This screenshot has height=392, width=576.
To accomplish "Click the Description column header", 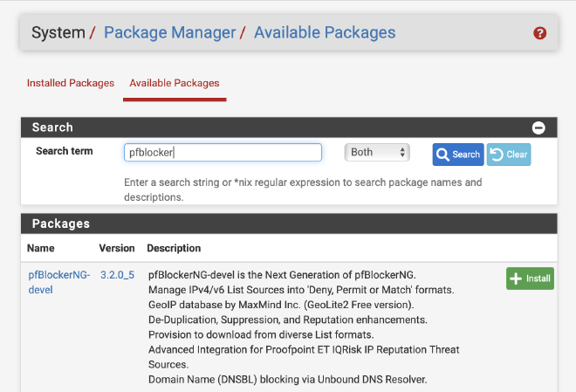I will tap(174, 248).
